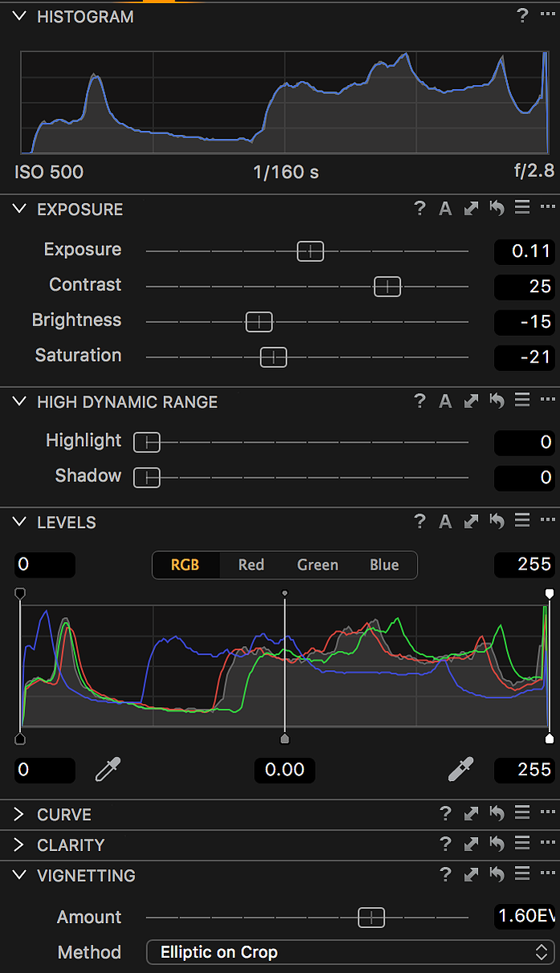Open High Dynamic Range presets menu

pos(522,400)
